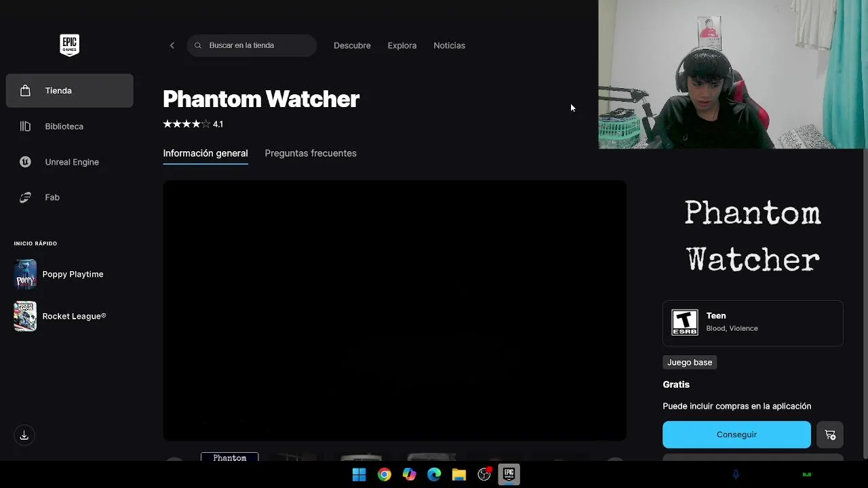Open Copilot from taskbar
Image resolution: width=868 pixels, height=488 pixels.
[x=409, y=474]
